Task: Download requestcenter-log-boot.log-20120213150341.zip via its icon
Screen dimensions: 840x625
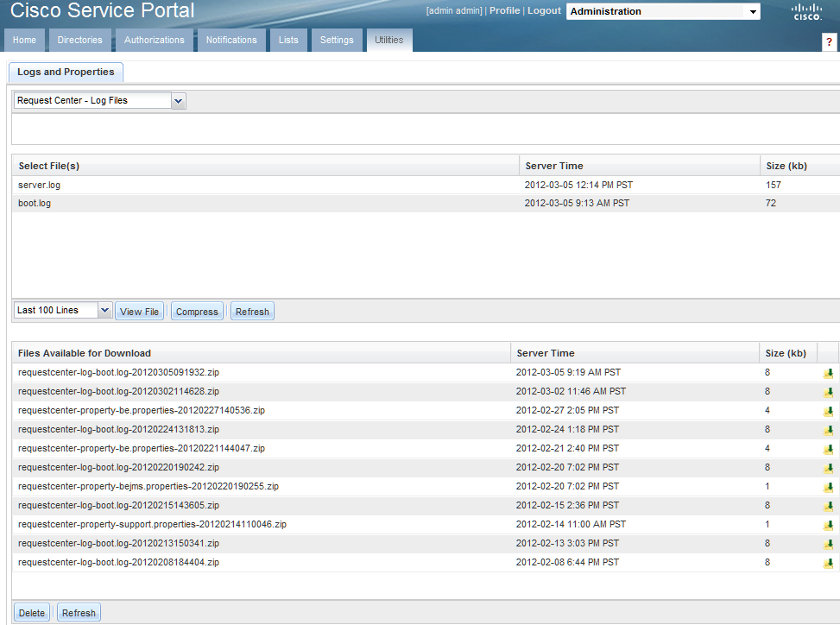Action: pyautogui.click(x=828, y=544)
